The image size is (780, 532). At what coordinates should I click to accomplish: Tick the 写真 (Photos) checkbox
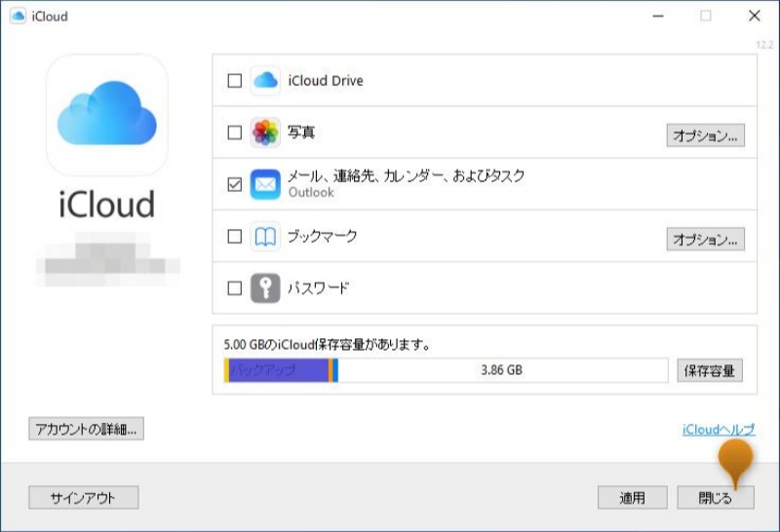[234, 133]
